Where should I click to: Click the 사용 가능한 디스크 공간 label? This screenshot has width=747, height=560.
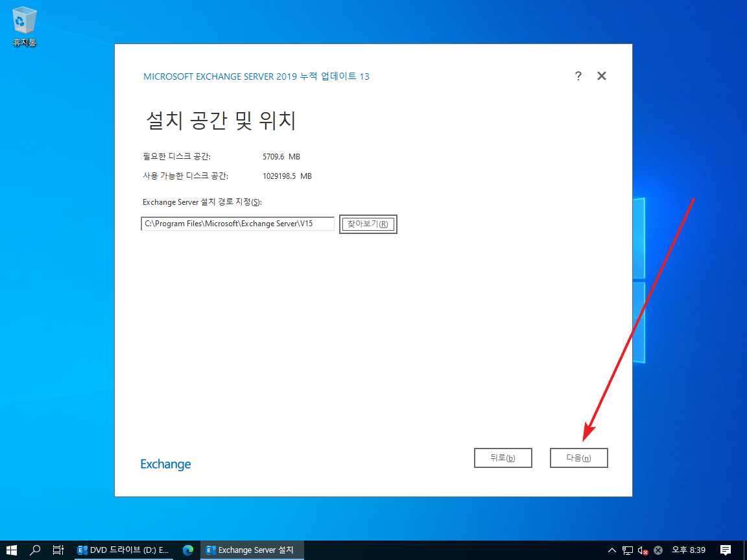point(185,176)
